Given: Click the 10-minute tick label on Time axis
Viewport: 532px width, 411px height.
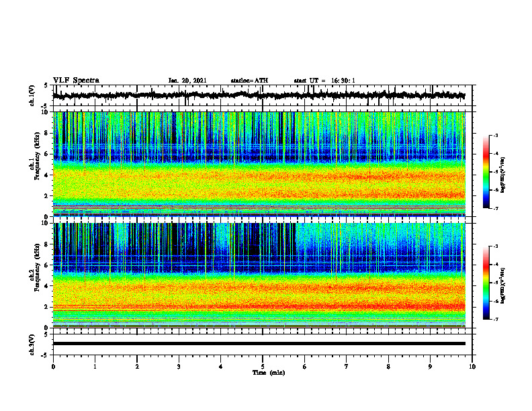Looking at the screenshot, I should (x=472, y=367).
